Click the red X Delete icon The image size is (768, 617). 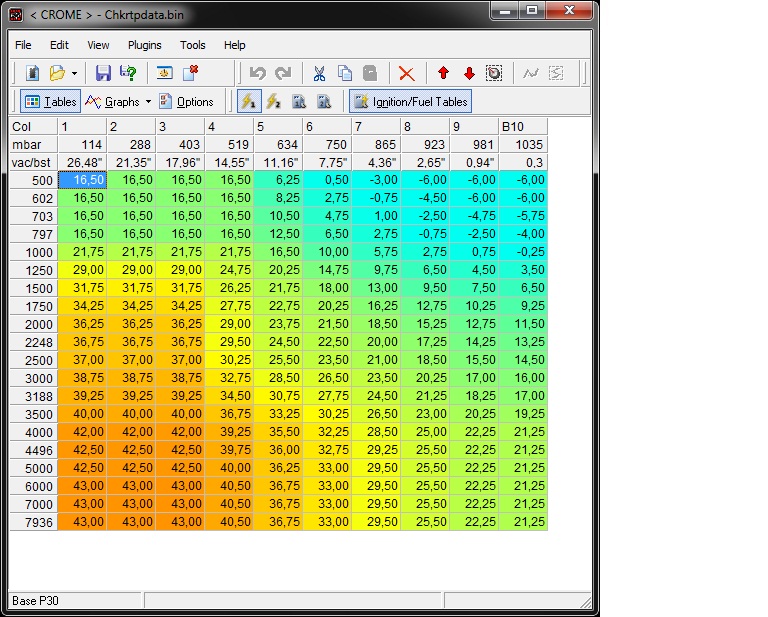tap(407, 73)
